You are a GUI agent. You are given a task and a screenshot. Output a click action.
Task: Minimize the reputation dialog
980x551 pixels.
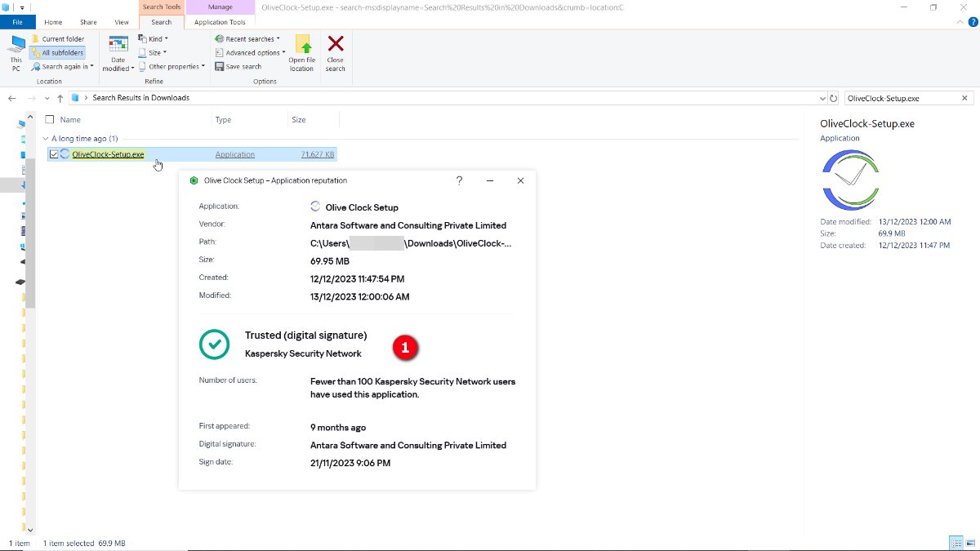tap(490, 180)
